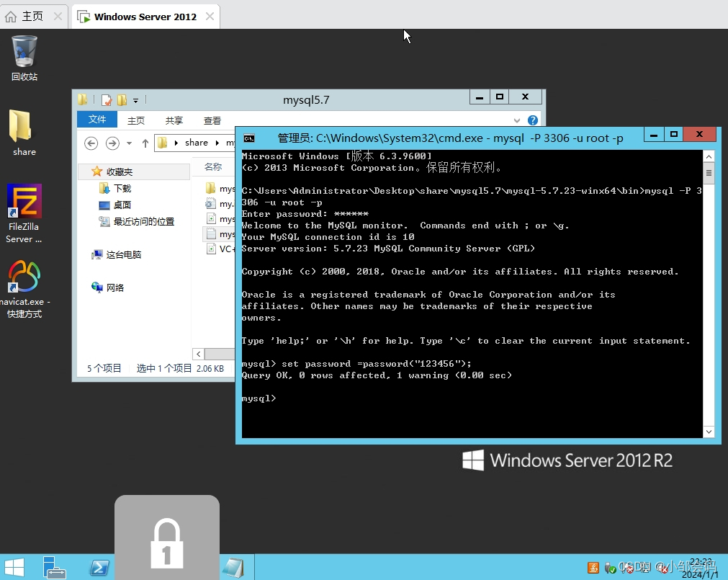
Task: Click the mysql> prompt line in cmd
Action: click(x=259, y=398)
